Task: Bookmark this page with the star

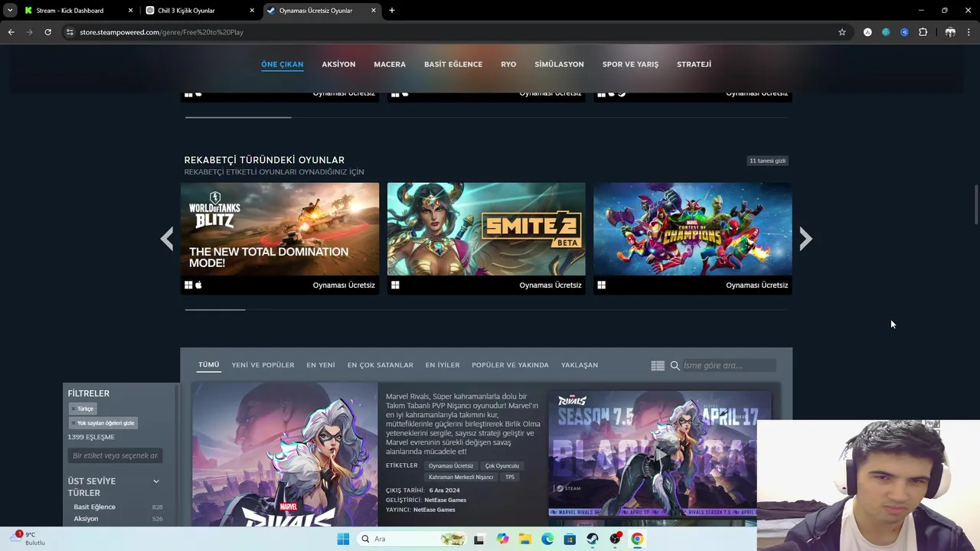Action: click(x=842, y=32)
